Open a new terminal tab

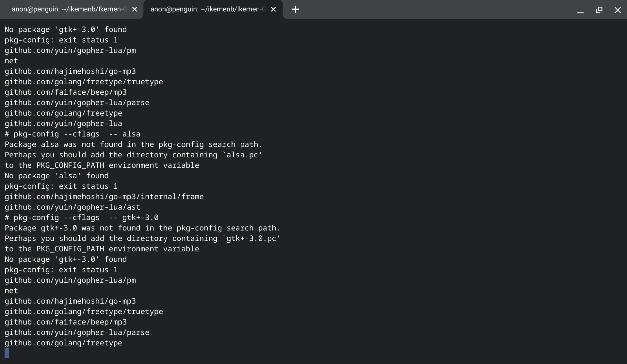tap(295, 9)
